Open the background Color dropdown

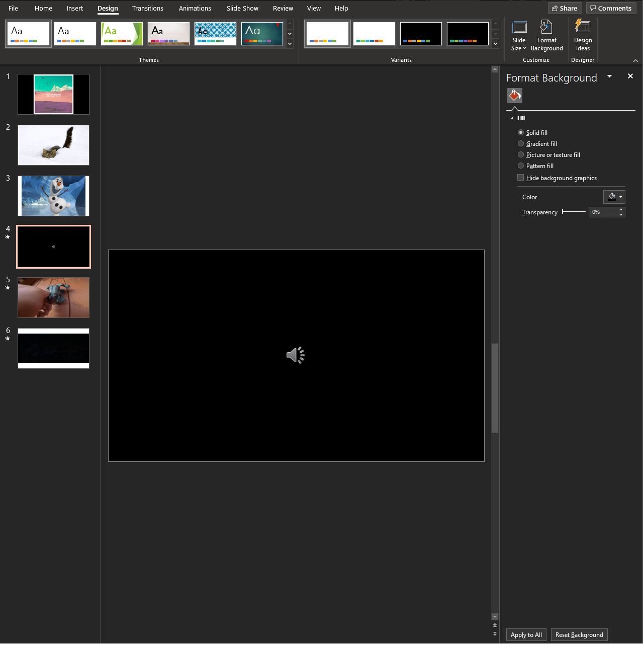tap(614, 197)
